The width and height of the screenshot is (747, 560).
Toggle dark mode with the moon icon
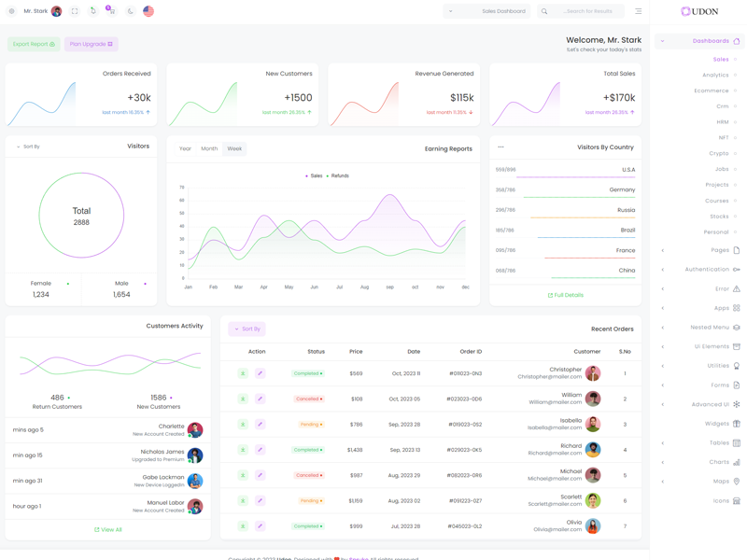[130, 11]
